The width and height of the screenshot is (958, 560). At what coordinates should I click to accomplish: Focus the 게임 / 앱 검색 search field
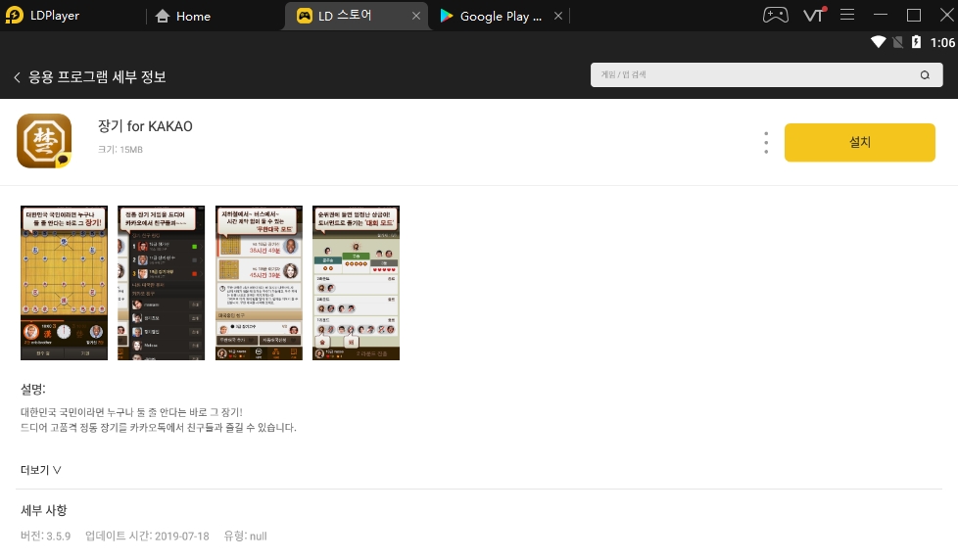(x=766, y=74)
